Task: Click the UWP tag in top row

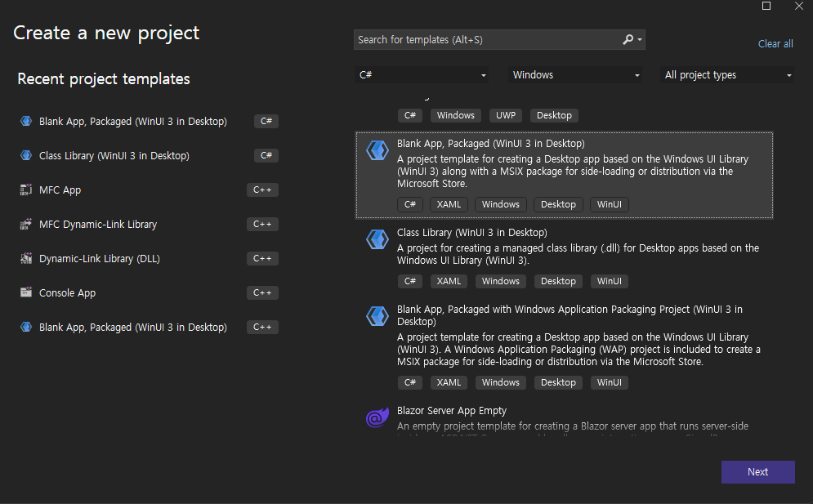Action: click(x=506, y=115)
